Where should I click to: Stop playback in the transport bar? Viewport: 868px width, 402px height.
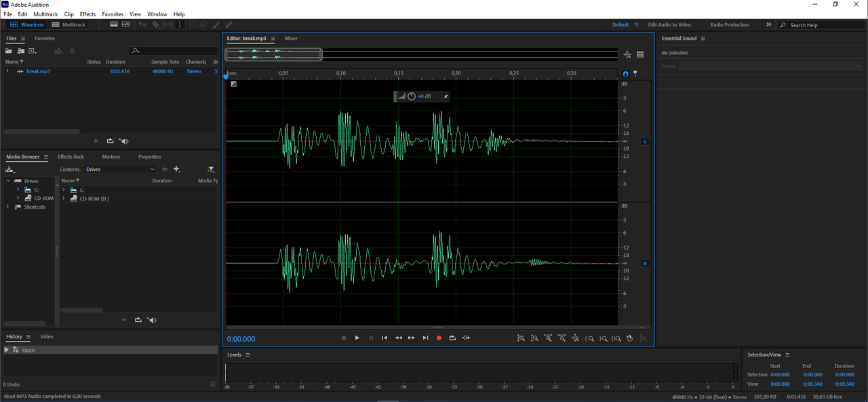(x=344, y=338)
